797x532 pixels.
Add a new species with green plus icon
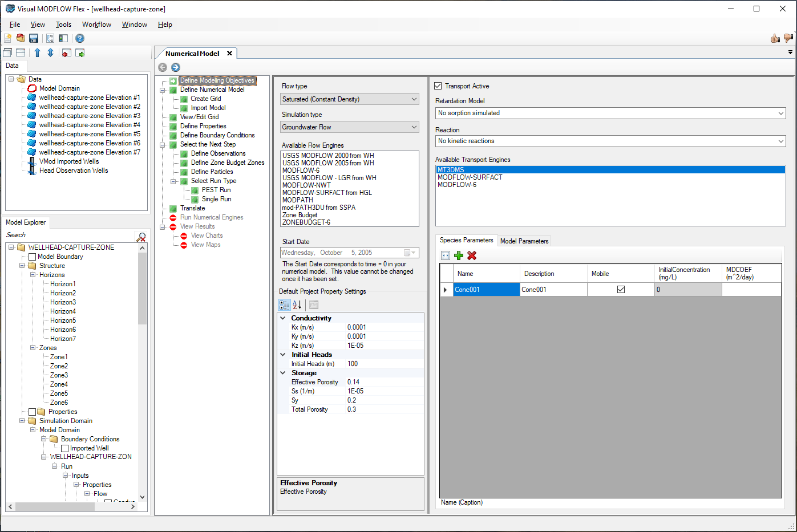[x=459, y=255]
